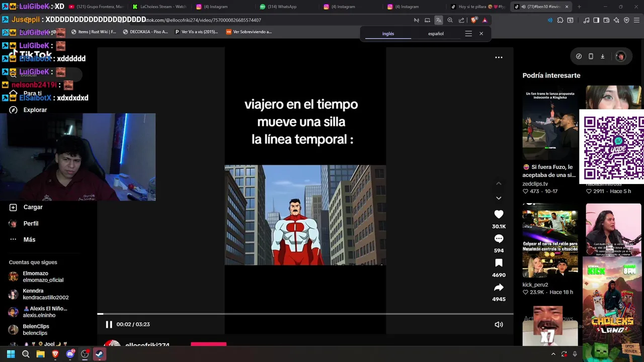Image resolution: width=644 pixels, height=362 pixels.
Task: Expand the Más sidebar menu
Action: (x=29, y=239)
